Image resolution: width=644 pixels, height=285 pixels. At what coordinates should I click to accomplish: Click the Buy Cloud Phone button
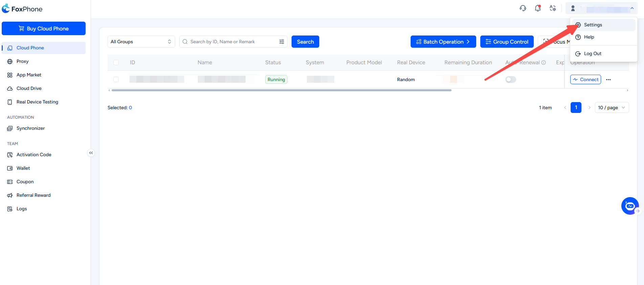pos(44,28)
